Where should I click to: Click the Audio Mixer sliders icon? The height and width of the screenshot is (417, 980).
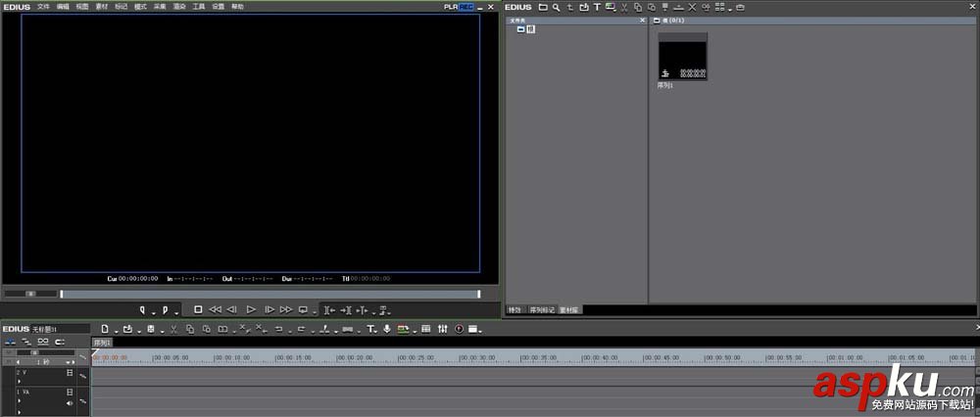click(x=443, y=329)
